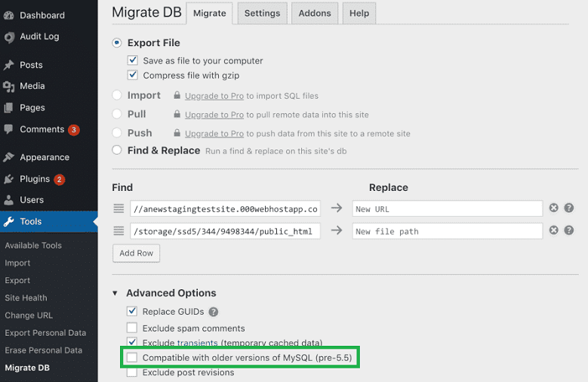The image size is (588, 382).
Task: Remove the file path find-replace row
Action: coord(553,230)
